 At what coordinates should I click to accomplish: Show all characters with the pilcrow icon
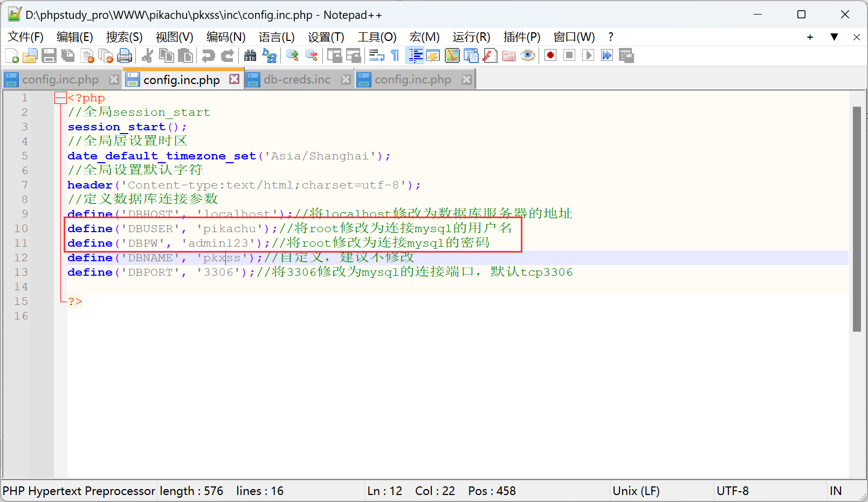[x=395, y=55]
